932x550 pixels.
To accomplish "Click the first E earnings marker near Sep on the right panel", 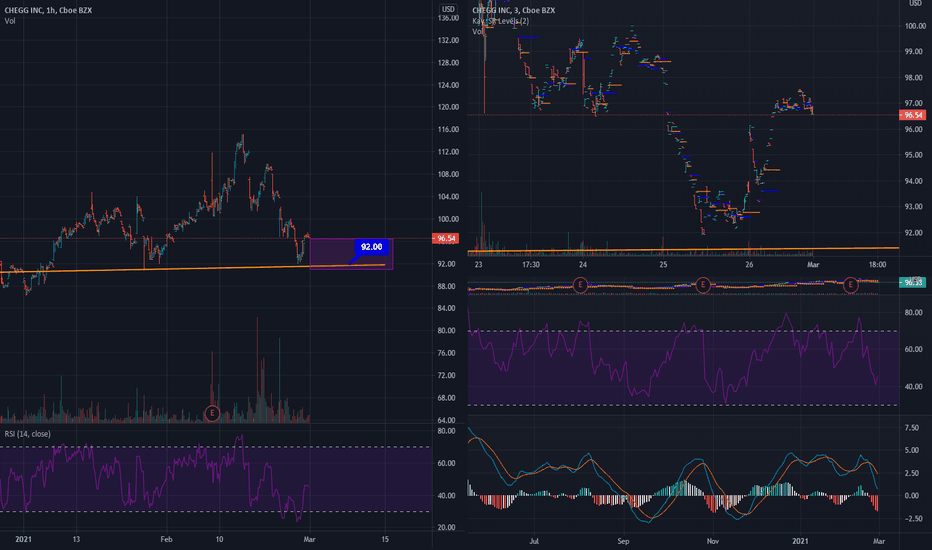I will (x=580, y=285).
